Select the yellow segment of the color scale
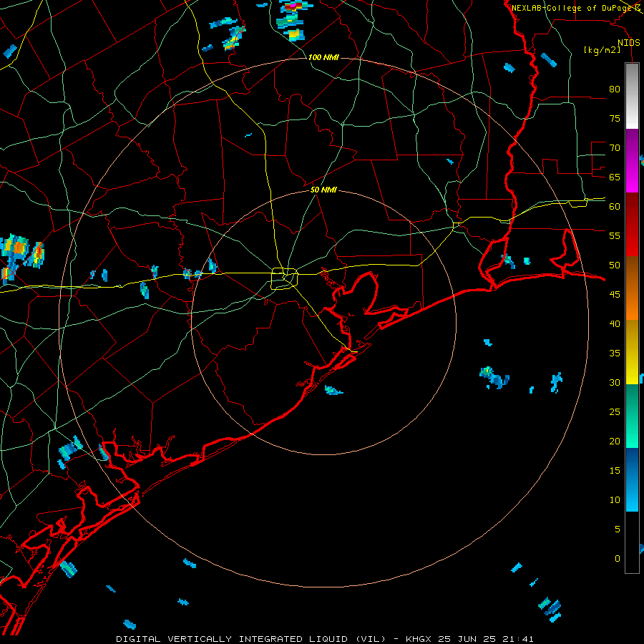Viewport: 644px width, 644px height. tap(632, 352)
